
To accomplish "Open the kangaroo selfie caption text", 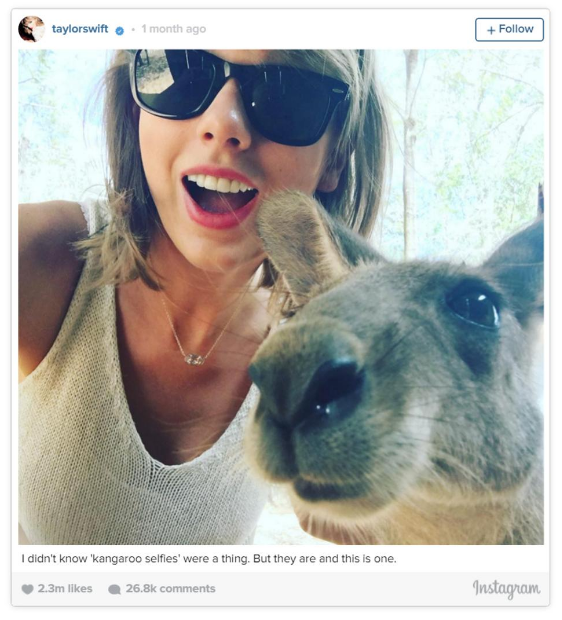I will [x=209, y=559].
